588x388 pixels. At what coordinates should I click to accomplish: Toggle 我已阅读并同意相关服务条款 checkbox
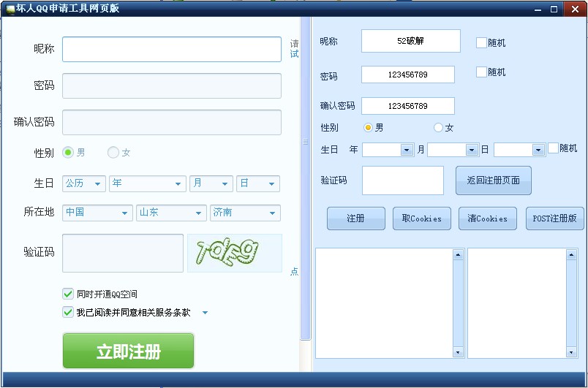tap(68, 312)
